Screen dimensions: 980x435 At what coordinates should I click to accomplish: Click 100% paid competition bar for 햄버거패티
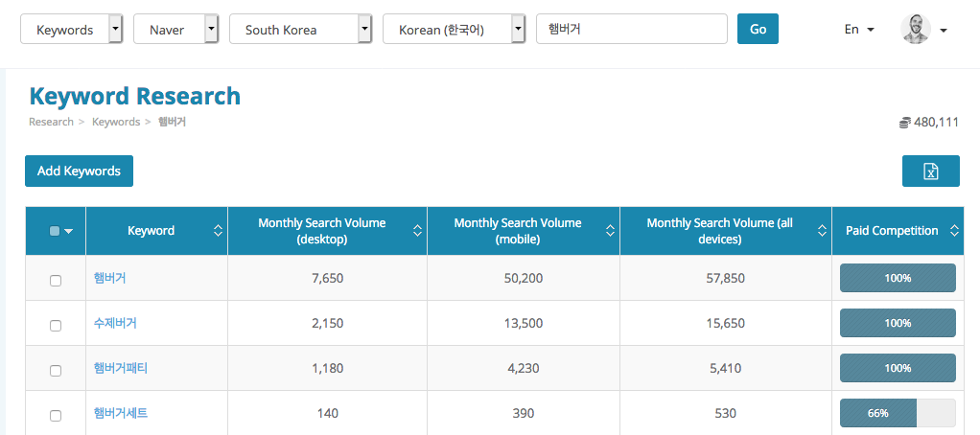[x=898, y=368]
